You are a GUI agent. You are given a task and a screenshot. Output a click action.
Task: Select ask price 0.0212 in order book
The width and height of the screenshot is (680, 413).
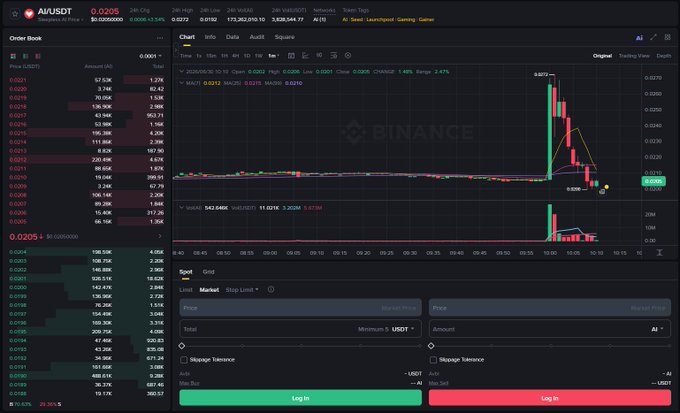point(18,160)
